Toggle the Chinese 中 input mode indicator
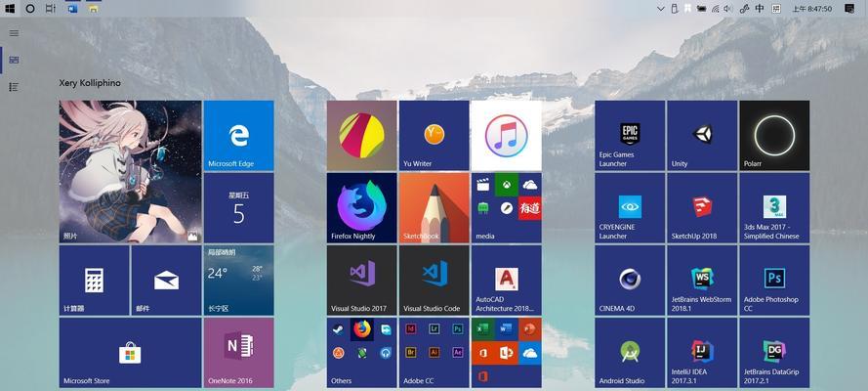This screenshot has height=391, width=868. pos(760,8)
